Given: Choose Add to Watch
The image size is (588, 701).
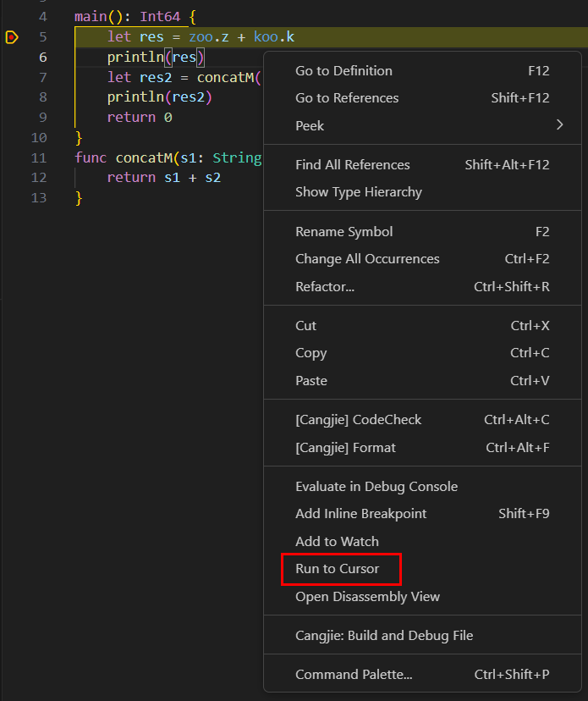Looking at the screenshot, I should (x=337, y=542).
